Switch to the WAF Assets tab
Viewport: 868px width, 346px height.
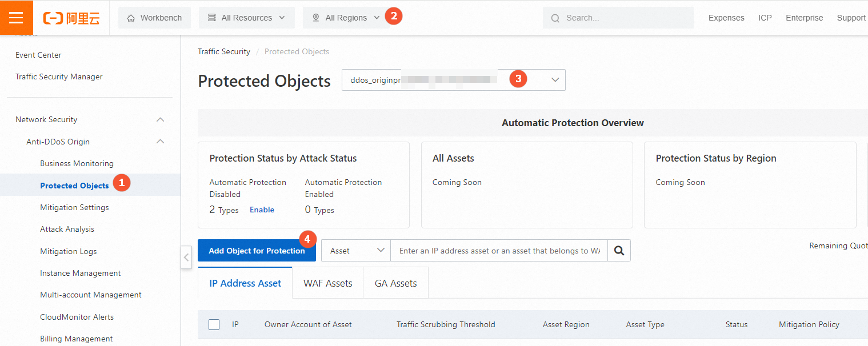327,283
